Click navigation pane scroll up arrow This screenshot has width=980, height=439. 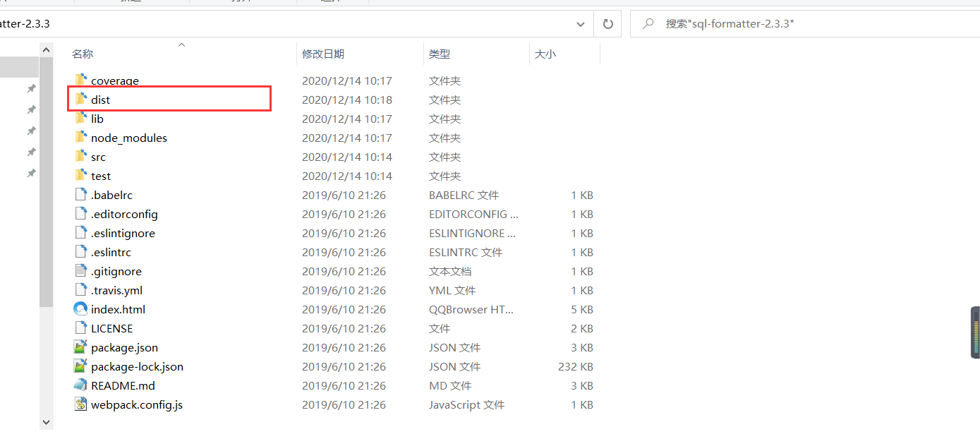[47, 50]
